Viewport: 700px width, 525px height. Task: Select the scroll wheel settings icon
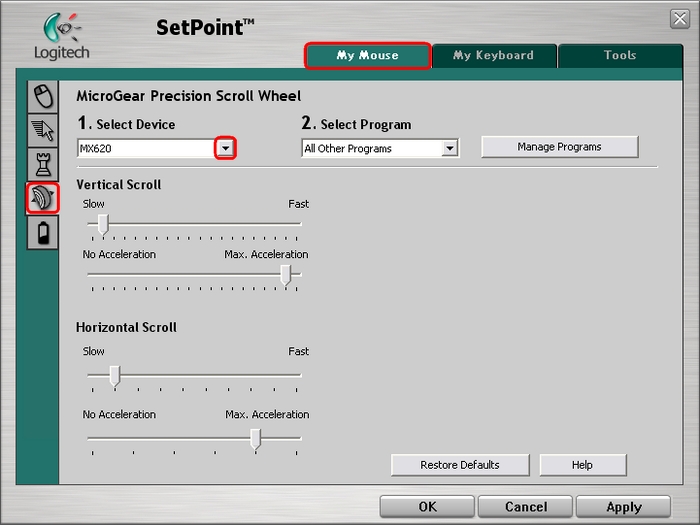pos(43,198)
